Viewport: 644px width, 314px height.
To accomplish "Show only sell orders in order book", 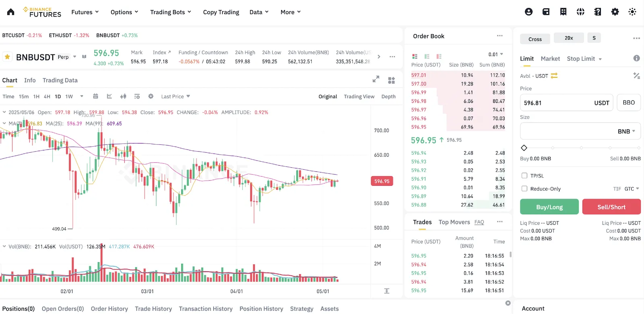I will pyautogui.click(x=439, y=56).
